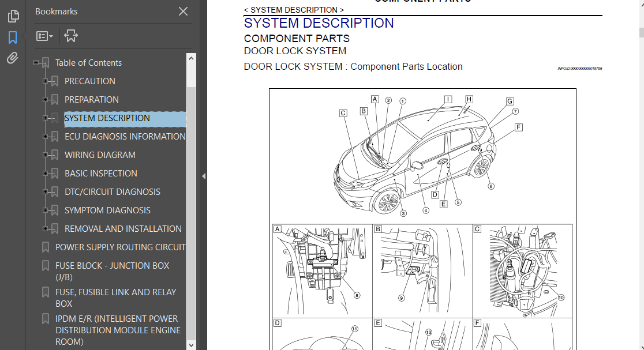
Task: Click the '< SYSTEM DESCRIPTION >' header text
Action: click(x=294, y=10)
